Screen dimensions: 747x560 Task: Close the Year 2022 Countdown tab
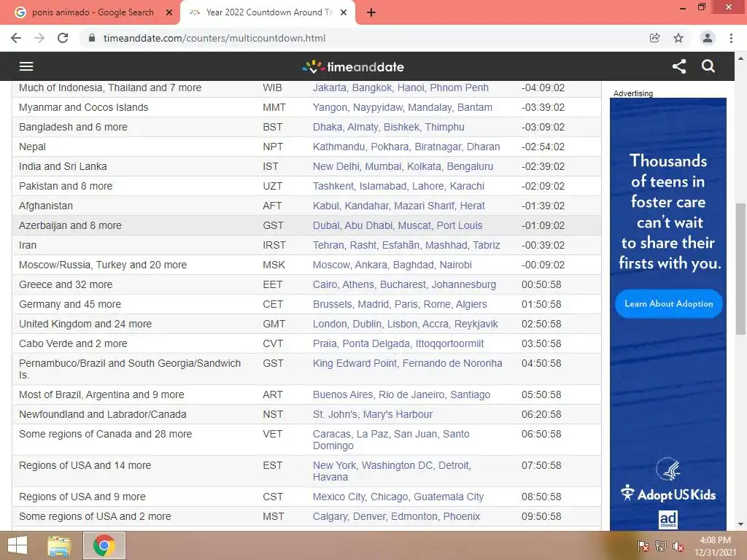(x=344, y=13)
